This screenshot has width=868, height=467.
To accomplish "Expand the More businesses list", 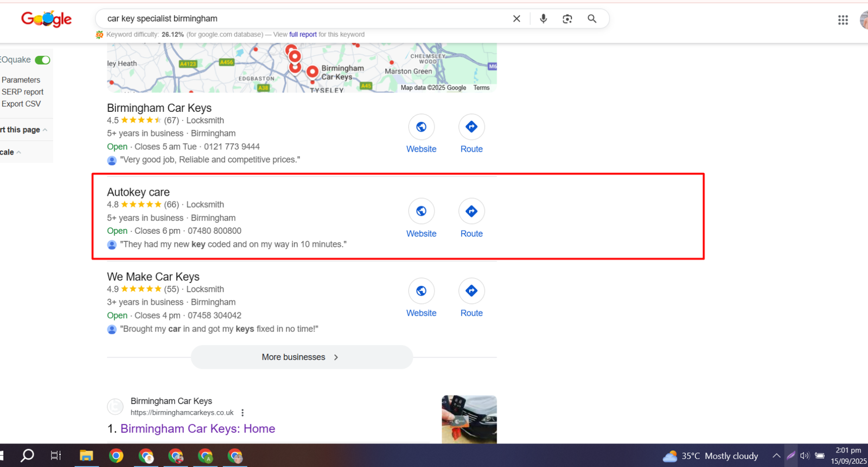I will pyautogui.click(x=301, y=357).
